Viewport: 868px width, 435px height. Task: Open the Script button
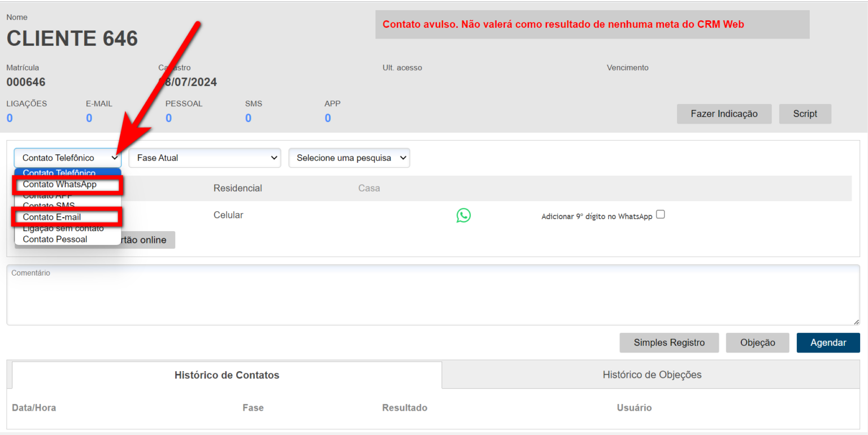[x=805, y=114]
